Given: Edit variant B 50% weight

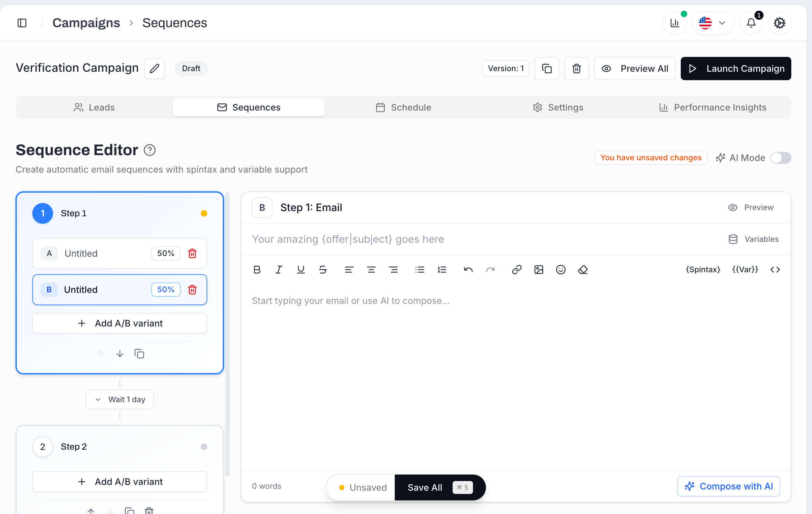Looking at the screenshot, I should click(166, 289).
